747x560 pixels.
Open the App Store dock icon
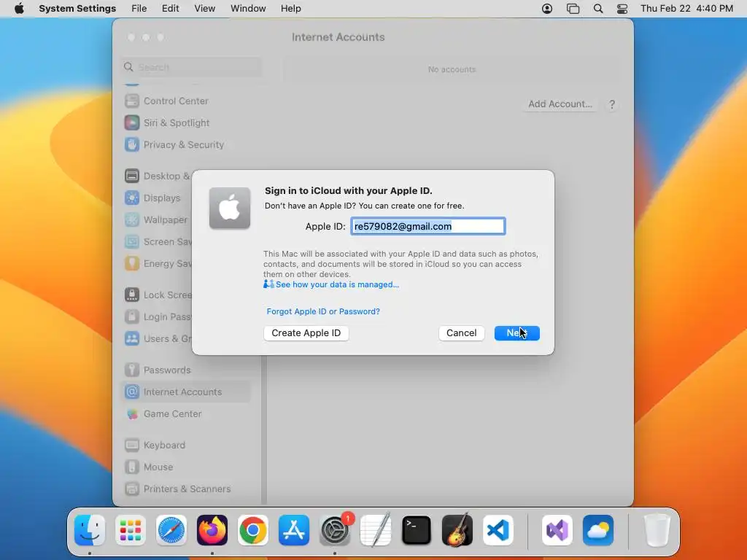click(294, 530)
